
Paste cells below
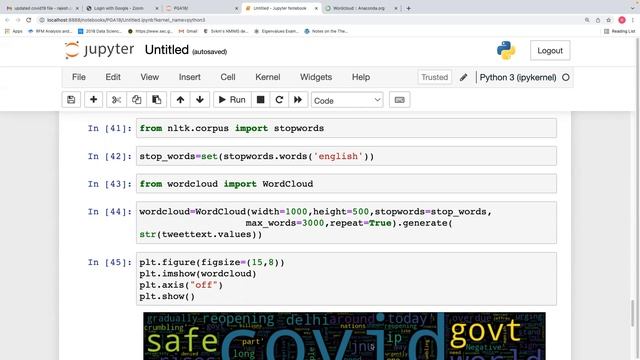click(156, 100)
